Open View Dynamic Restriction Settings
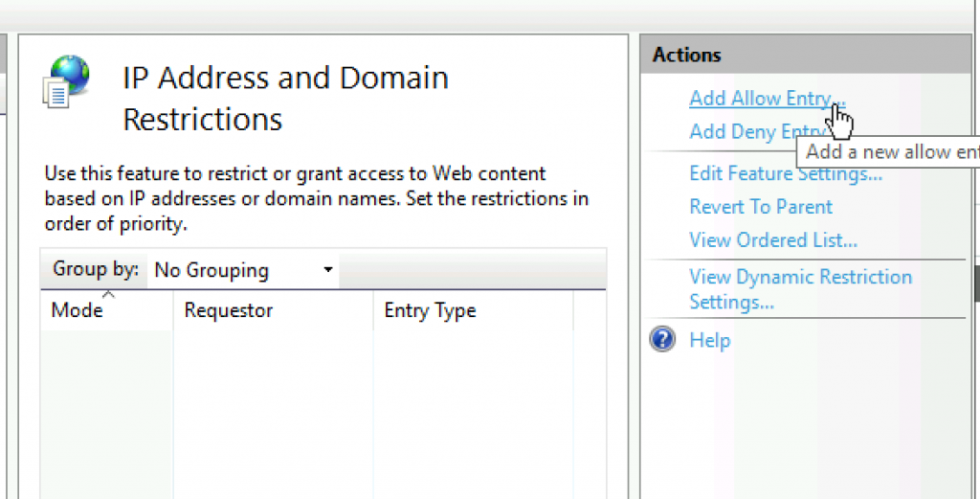Image resolution: width=980 pixels, height=499 pixels. click(800, 289)
